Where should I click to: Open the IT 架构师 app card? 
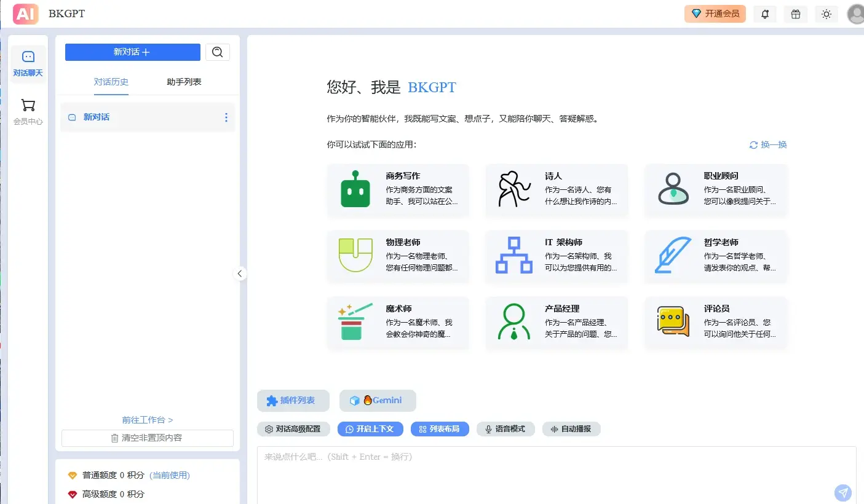(557, 256)
